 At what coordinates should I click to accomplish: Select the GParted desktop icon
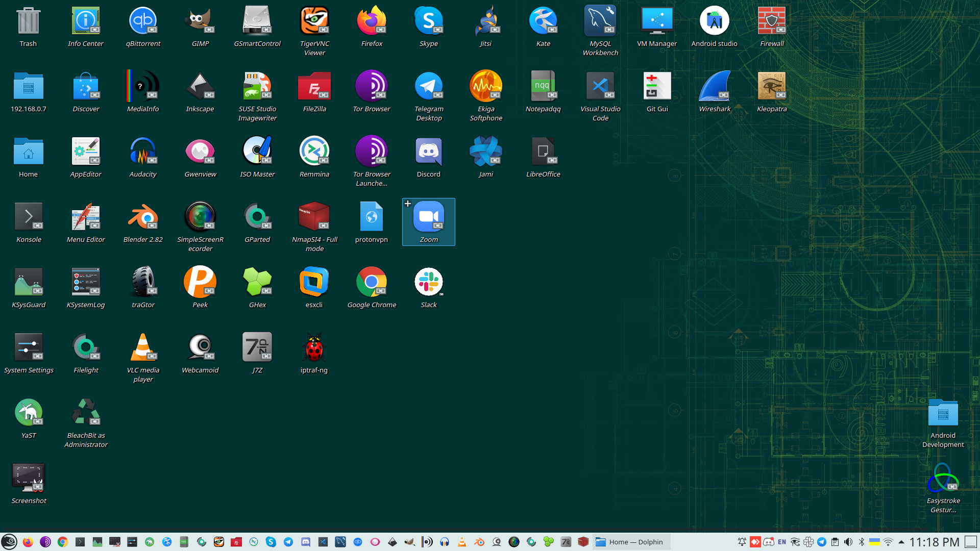pos(257,217)
